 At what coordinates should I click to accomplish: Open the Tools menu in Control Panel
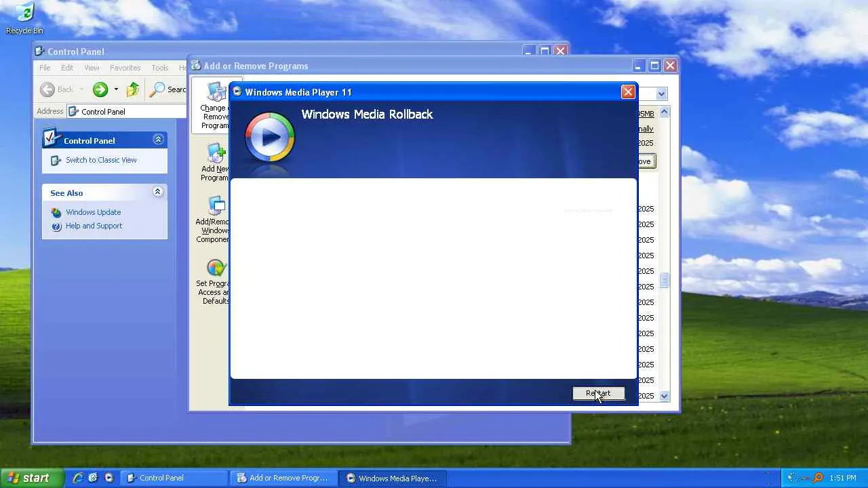click(x=160, y=68)
